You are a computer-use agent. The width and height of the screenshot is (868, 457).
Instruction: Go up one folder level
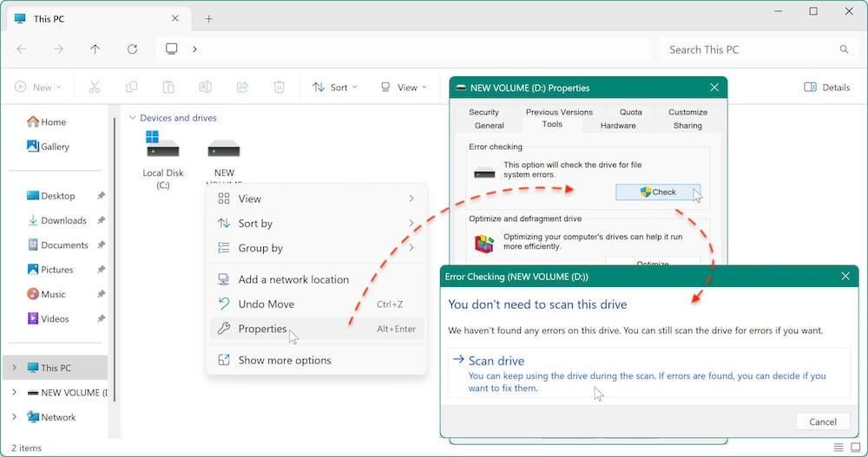[x=95, y=49]
